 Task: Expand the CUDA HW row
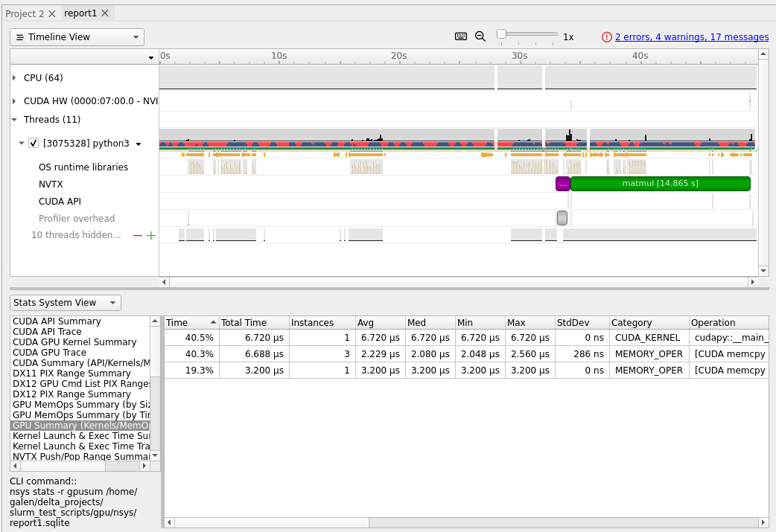click(14, 100)
